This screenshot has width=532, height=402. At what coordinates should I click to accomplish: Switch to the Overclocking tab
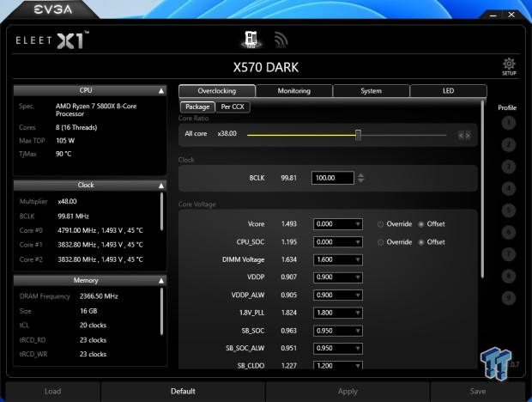217,91
